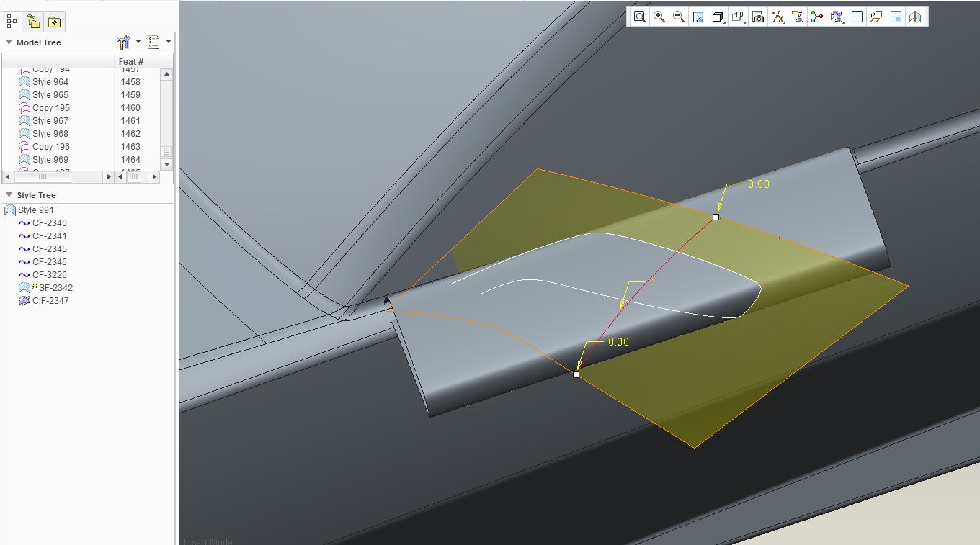Open the display style cube icon
The height and width of the screenshot is (545, 980).
coord(718,17)
